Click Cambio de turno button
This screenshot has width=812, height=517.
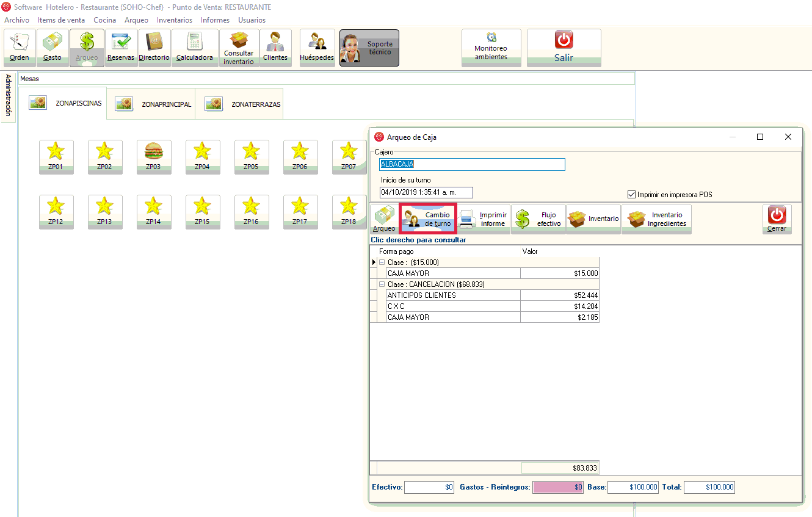pyautogui.click(x=427, y=219)
